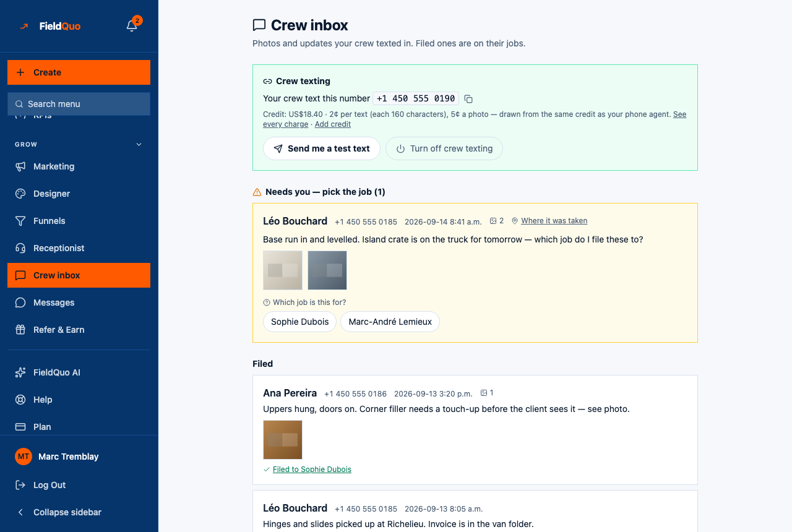The height and width of the screenshot is (532, 792).
Task: Assign Léo's message to Sophie Dubois
Action: (x=300, y=322)
